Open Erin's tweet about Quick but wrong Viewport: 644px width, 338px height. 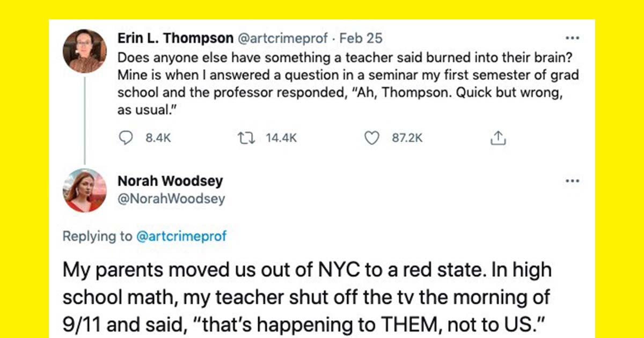point(343,83)
